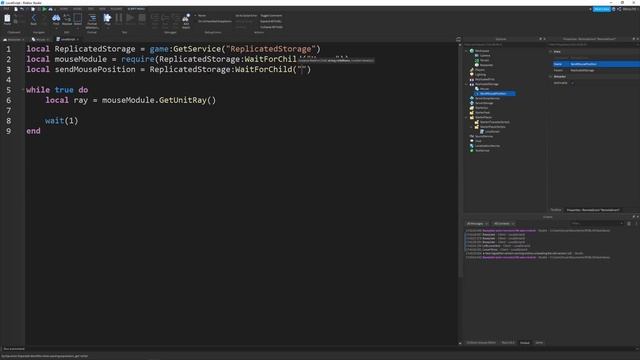Click Expand All Folds
Viewport: 640px width, 360px height.
tap(271, 21)
